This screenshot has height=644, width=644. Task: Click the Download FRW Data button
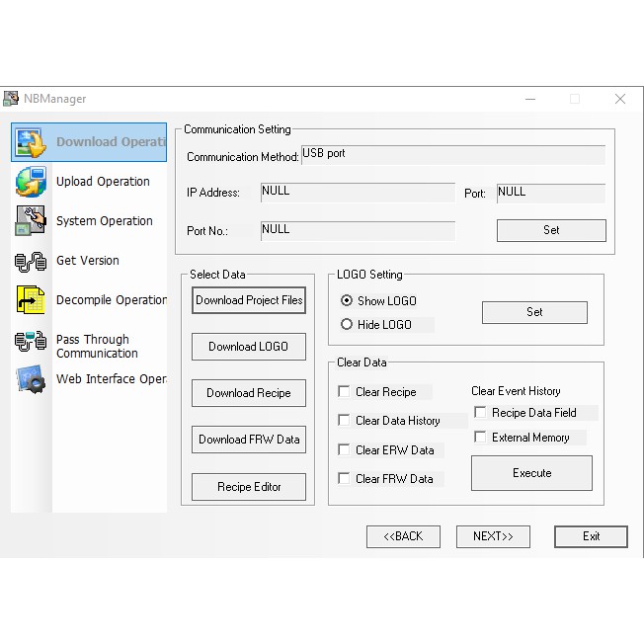pyautogui.click(x=249, y=440)
